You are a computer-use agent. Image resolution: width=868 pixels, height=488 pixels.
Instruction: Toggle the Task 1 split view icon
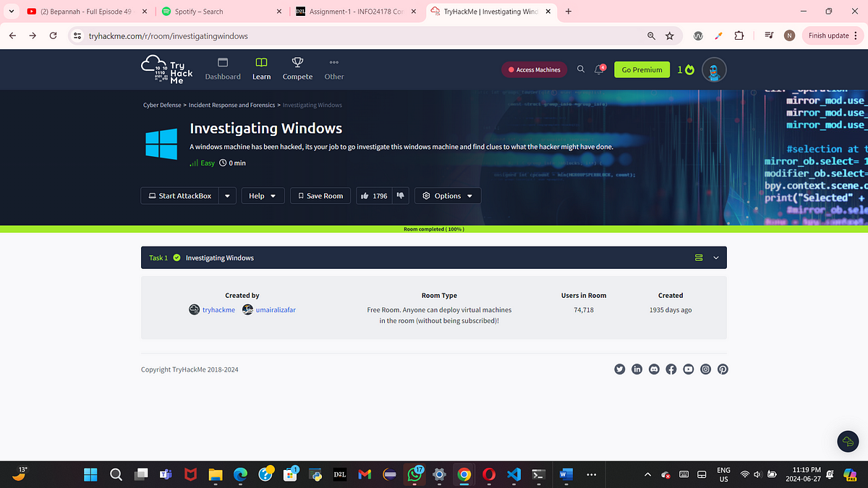[699, 257]
